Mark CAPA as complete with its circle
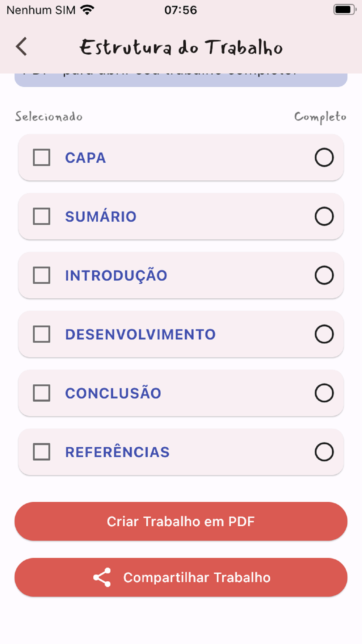This screenshot has height=644, width=362. tap(324, 158)
